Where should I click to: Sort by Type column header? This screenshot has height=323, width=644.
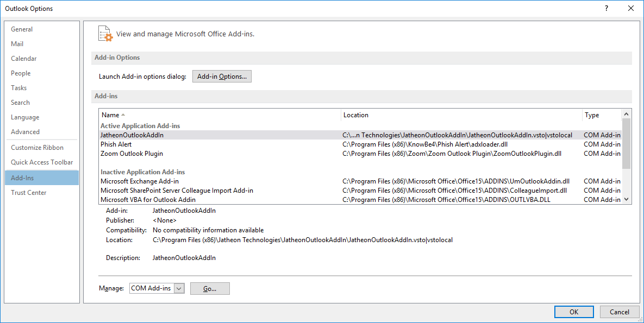pyautogui.click(x=602, y=115)
